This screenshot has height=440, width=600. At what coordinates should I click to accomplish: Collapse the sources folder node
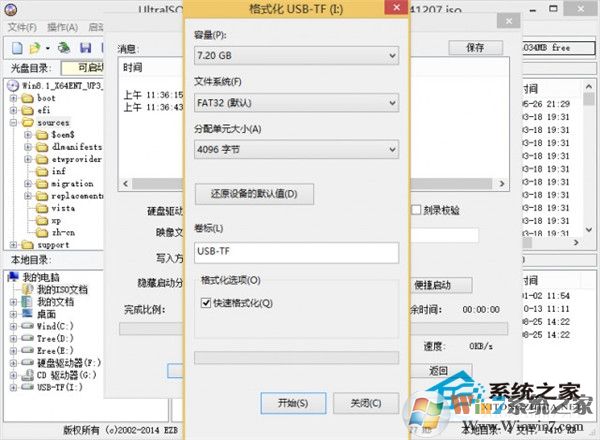click(x=13, y=123)
